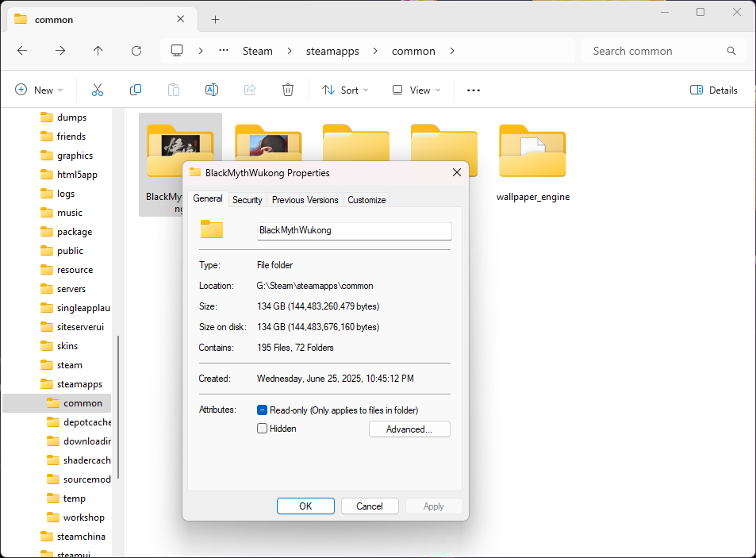Click the Cut scissors icon
This screenshot has height=558, width=756.
98,90
